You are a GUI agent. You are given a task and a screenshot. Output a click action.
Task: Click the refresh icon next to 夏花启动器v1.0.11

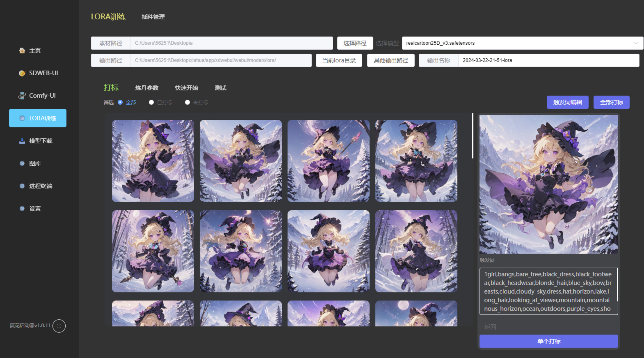pos(59,326)
